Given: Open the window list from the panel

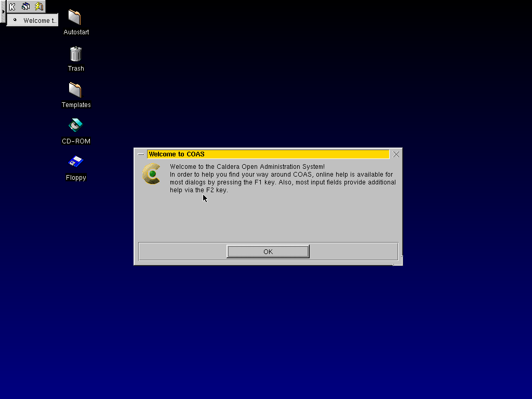Looking at the screenshot, I should pos(25,6).
